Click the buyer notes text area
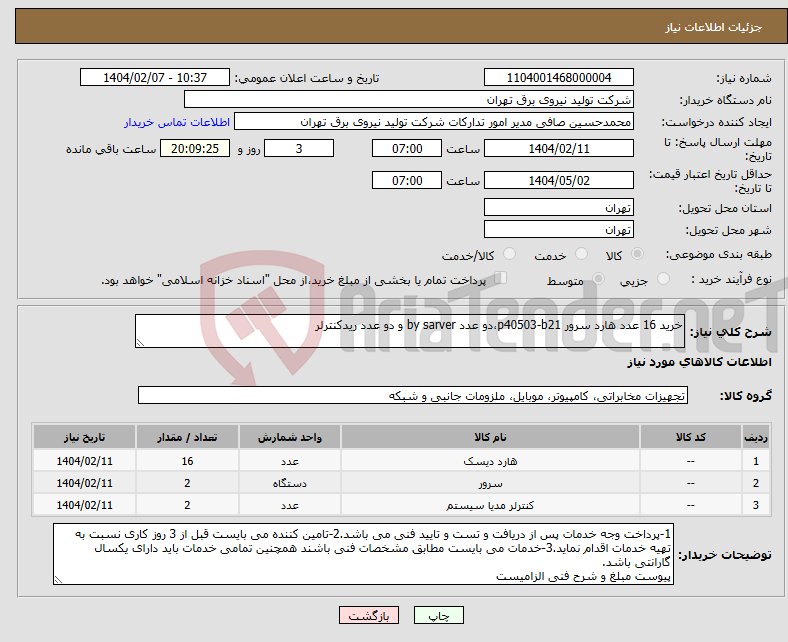Screen dimensions: 788x642 pyautogui.click(x=363, y=554)
